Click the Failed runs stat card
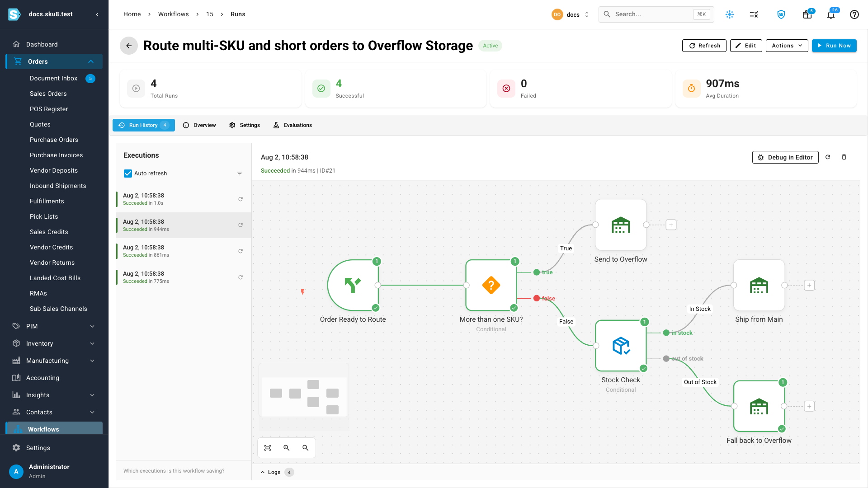 (581, 89)
